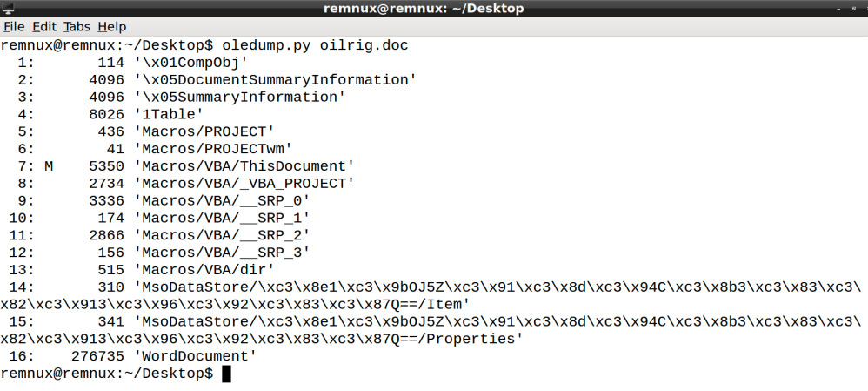The width and height of the screenshot is (868, 391).
Task: Click the 'Macros/VBA/_VBA_PROJECT' stream entry
Action: [244, 183]
